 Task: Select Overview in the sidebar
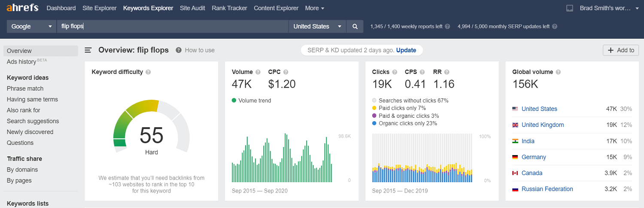click(x=41, y=51)
